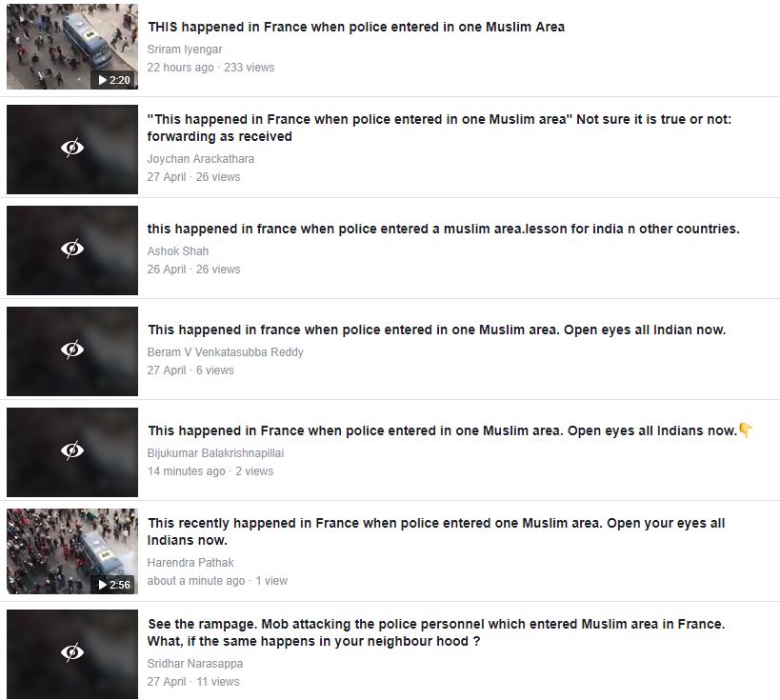The width and height of the screenshot is (780, 700).
Task: Play the 2:20 video by Sriram Iyengar
Action: 114,80
